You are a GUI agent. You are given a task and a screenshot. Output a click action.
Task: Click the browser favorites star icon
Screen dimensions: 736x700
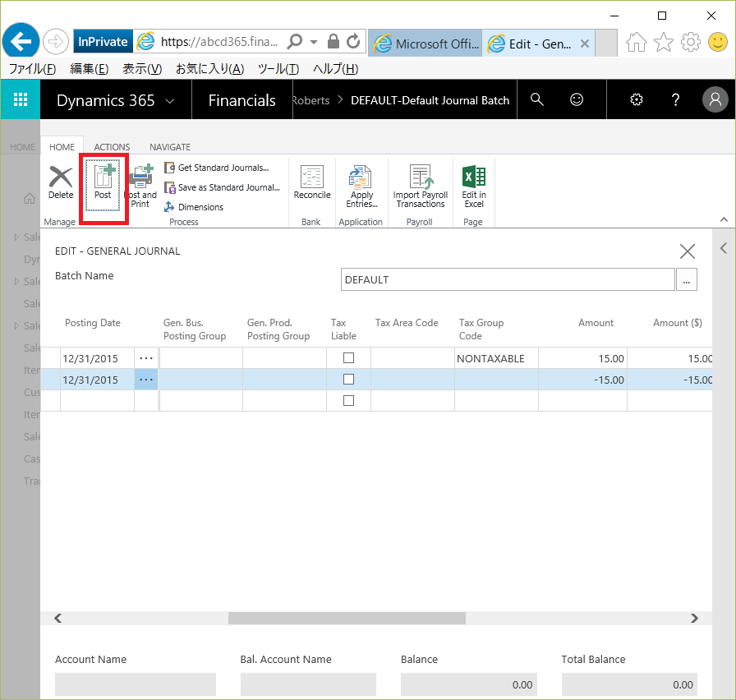(x=663, y=42)
